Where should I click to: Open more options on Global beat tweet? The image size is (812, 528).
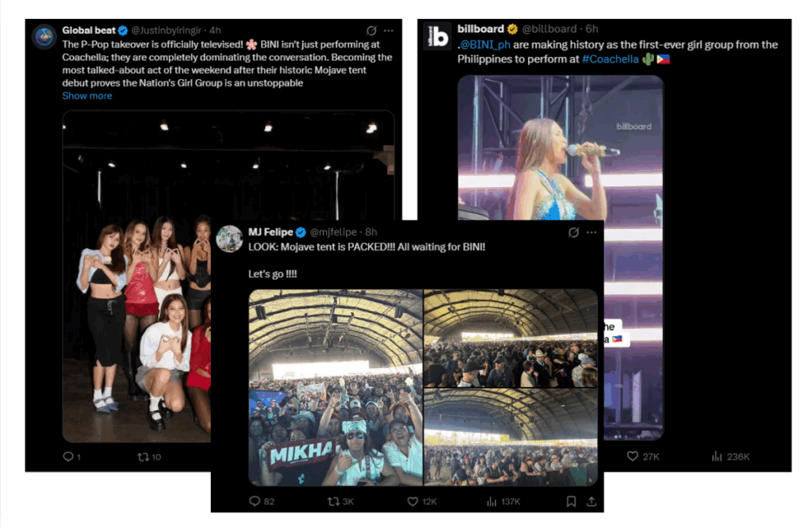(x=389, y=31)
